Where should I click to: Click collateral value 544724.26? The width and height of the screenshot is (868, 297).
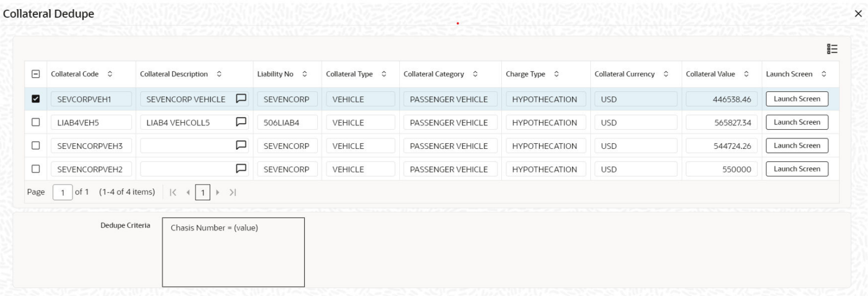click(722, 146)
